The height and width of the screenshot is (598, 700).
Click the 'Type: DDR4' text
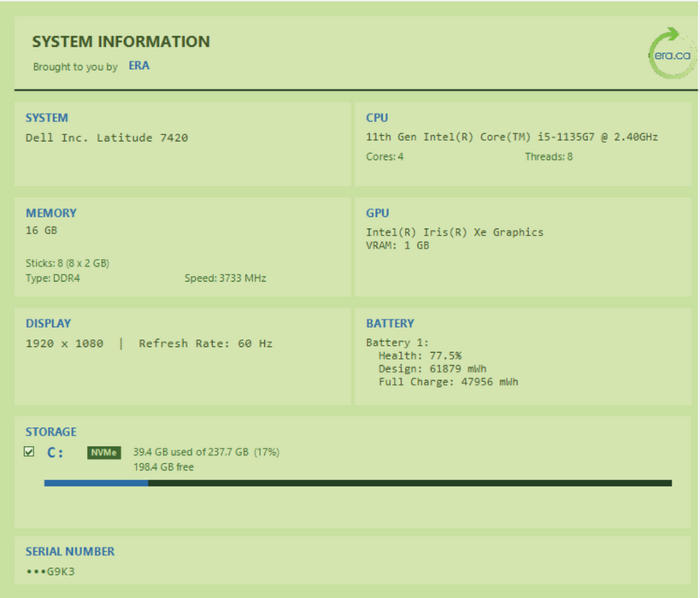(x=53, y=278)
